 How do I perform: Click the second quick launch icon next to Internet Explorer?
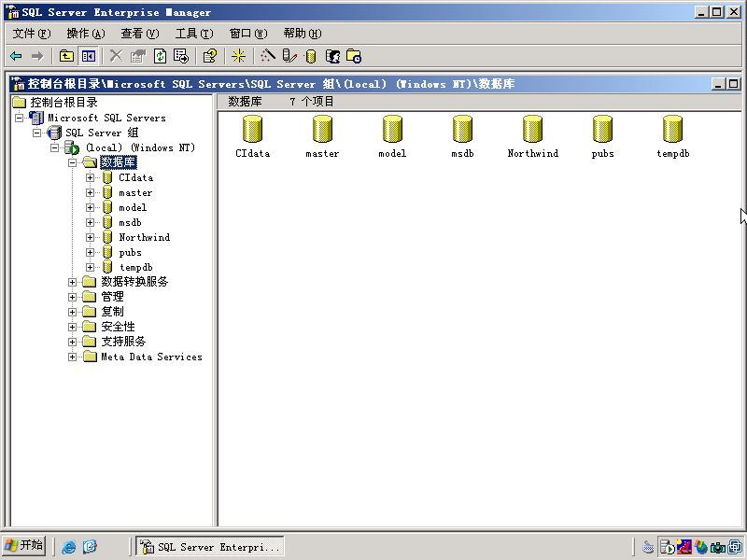tap(90, 546)
